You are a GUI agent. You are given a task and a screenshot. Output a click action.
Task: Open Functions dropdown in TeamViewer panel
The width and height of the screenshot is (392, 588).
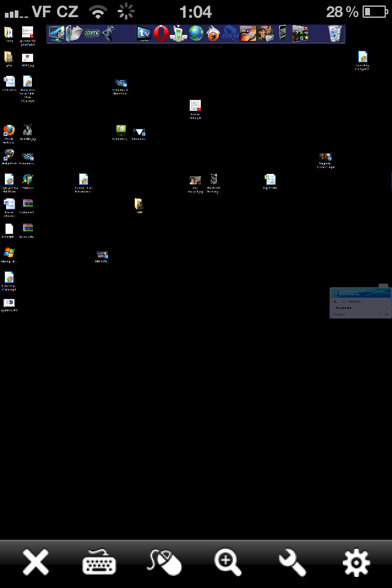(x=355, y=301)
